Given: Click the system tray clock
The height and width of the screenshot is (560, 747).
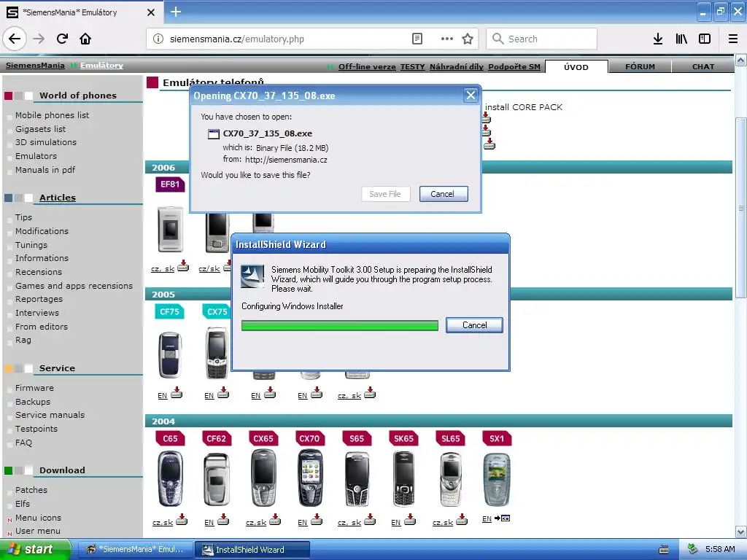Looking at the screenshot, I should 720,550.
